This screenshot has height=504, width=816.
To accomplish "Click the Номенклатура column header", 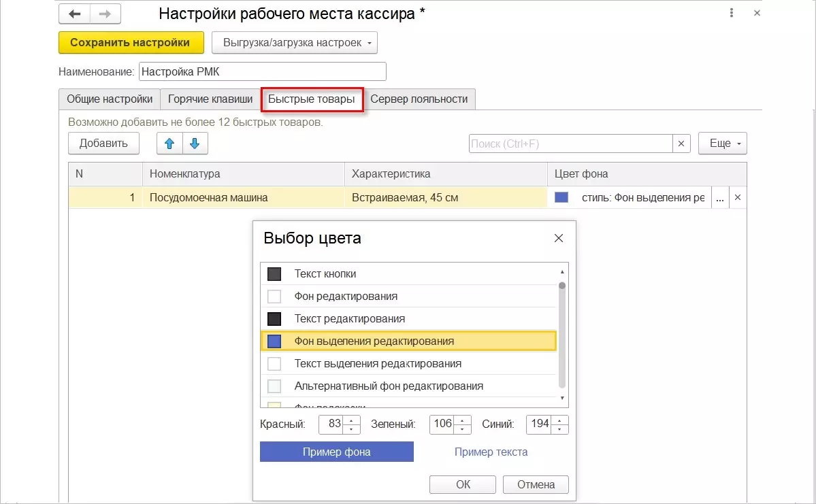I will (x=244, y=174).
